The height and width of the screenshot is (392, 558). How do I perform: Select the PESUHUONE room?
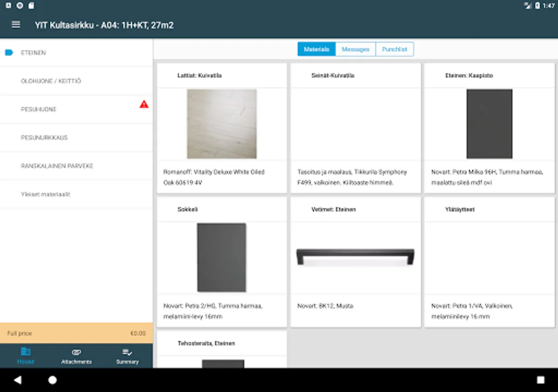point(76,109)
